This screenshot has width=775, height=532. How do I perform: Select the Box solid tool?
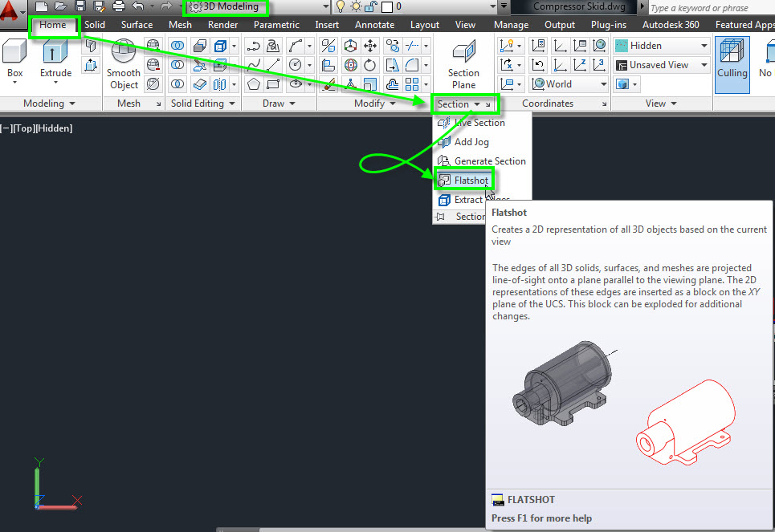[15, 60]
